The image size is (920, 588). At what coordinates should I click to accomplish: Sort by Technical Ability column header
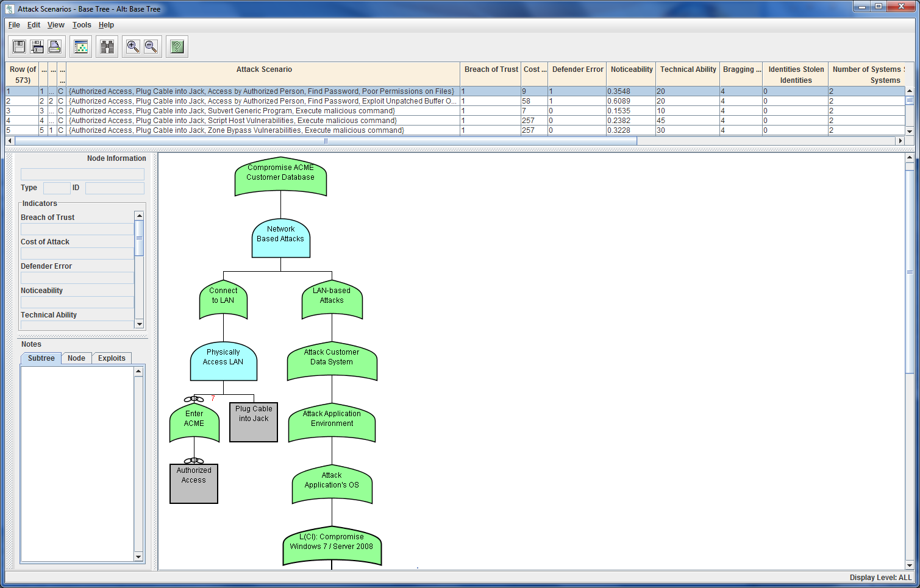tap(688, 74)
